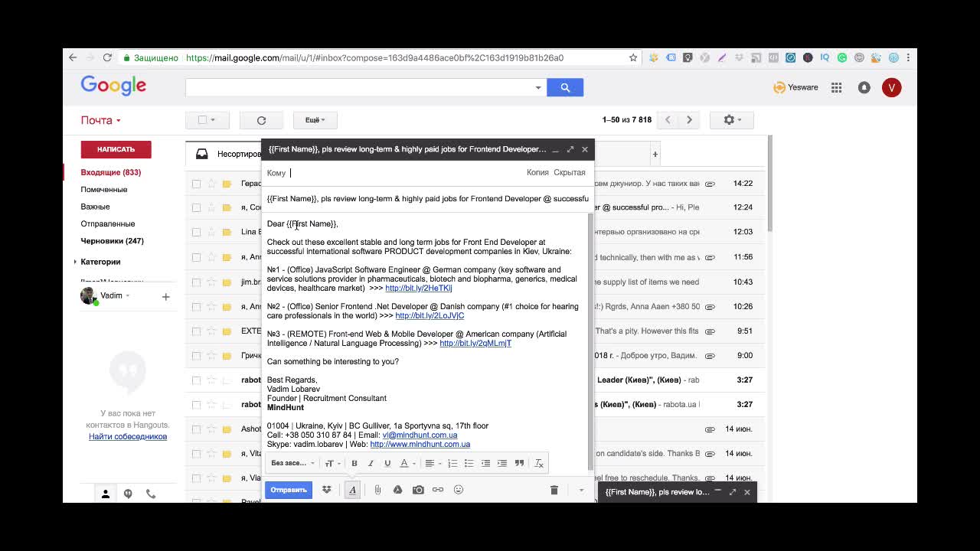Go to next page of messages
Screen dimensions: 980x551
pyautogui.click(x=689, y=120)
